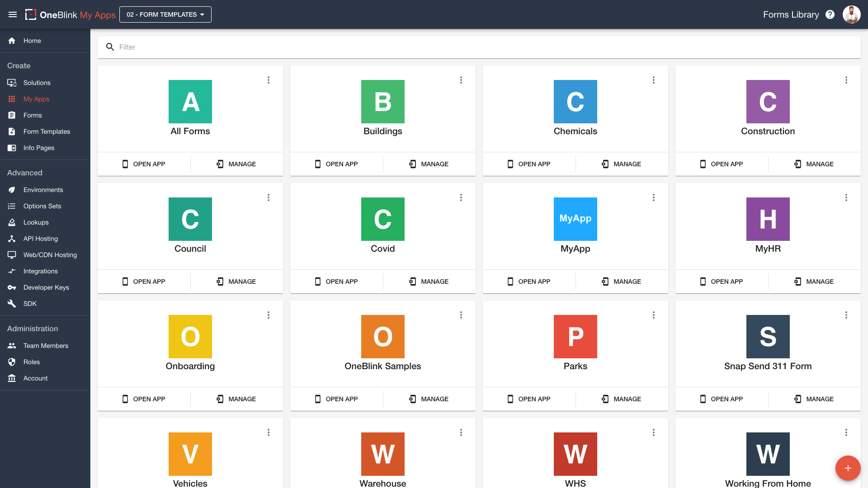Click MANAGE on the Covid app
This screenshot has width=868, height=488.
[x=429, y=282]
